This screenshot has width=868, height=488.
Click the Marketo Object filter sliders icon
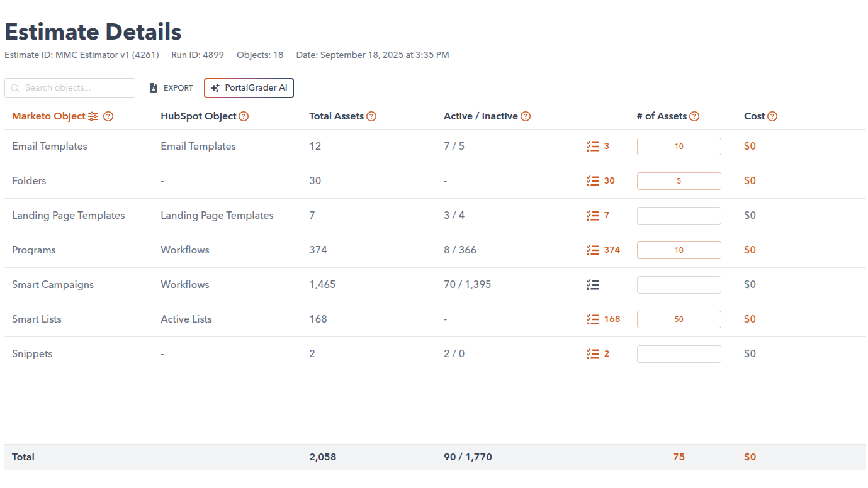point(93,116)
